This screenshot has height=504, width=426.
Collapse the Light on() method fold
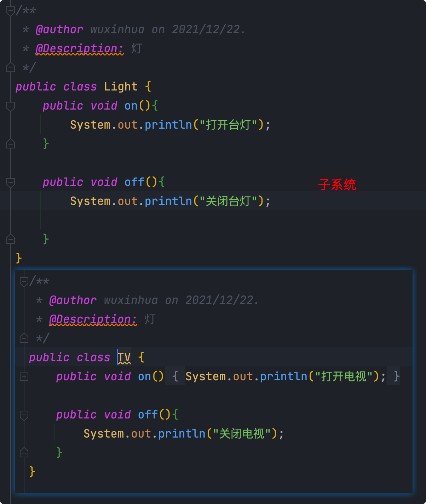(11, 106)
